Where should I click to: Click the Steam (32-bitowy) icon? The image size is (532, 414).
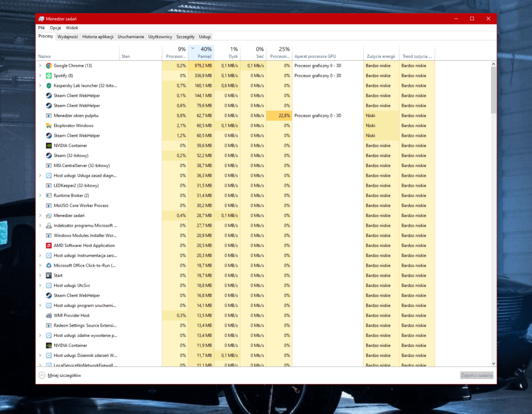(49, 156)
